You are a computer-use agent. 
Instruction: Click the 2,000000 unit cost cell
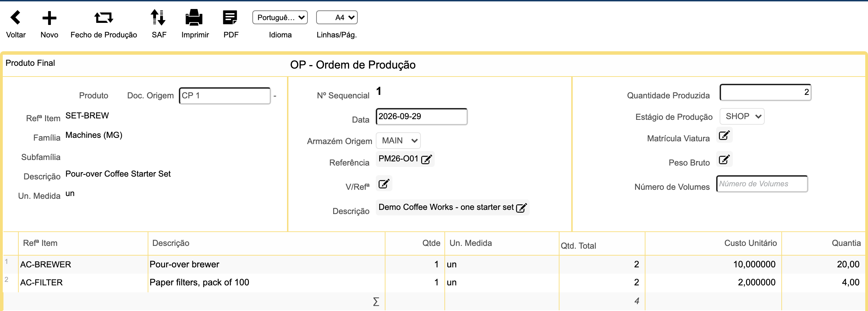[x=713, y=282]
